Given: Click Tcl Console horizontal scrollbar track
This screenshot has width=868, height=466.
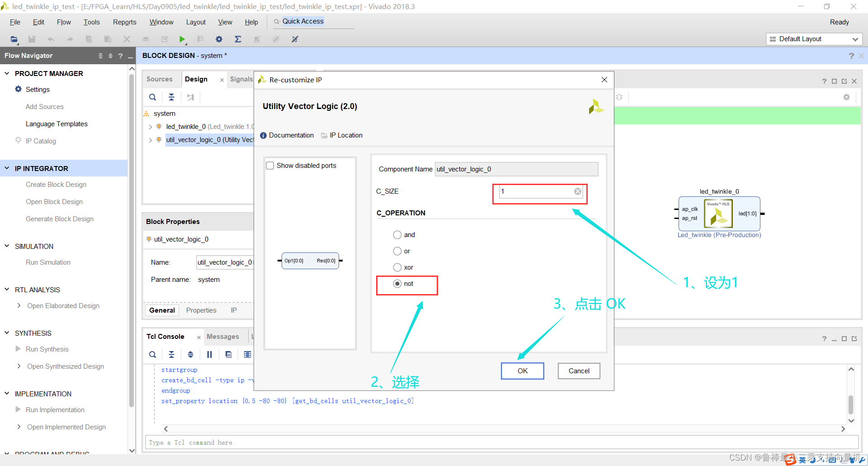Looking at the screenshot, I should [504, 429].
